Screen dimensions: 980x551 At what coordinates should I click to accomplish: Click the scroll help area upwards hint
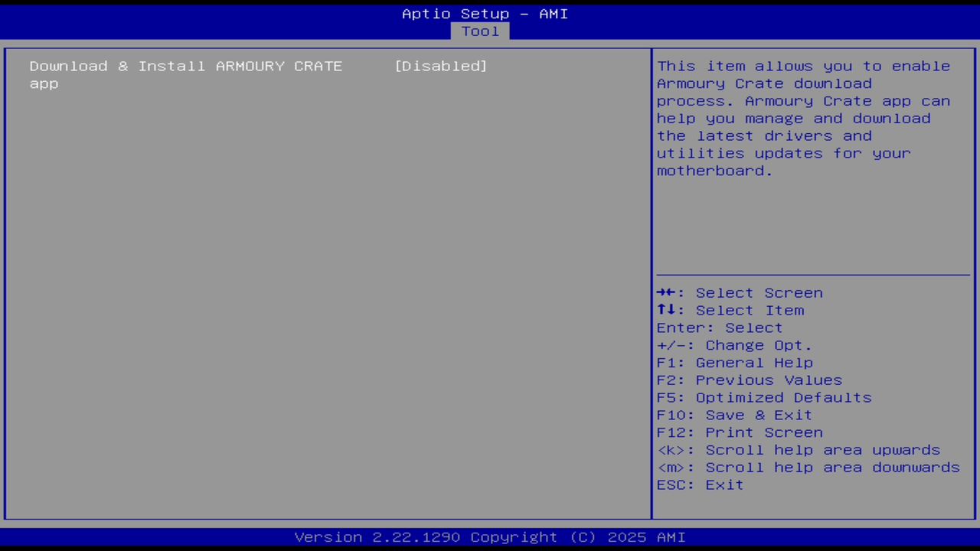click(x=799, y=449)
